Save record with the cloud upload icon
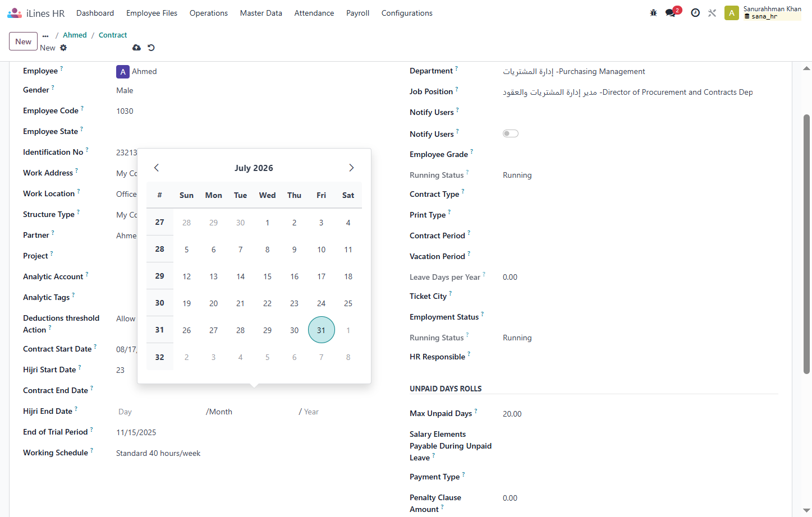Image resolution: width=812 pixels, height=517 pixels. pyautogui.click(x=136, y=48)
